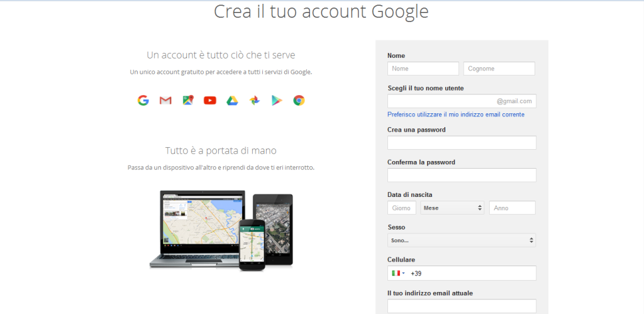Click the Google Photos pinwheel icon
644x314 pixels.
click(254, 100)
